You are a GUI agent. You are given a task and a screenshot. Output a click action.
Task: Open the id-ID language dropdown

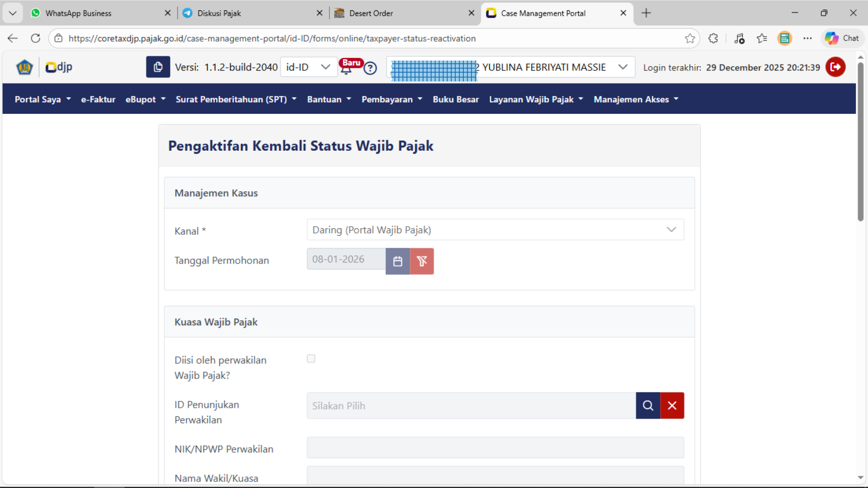tap(308, 67)
